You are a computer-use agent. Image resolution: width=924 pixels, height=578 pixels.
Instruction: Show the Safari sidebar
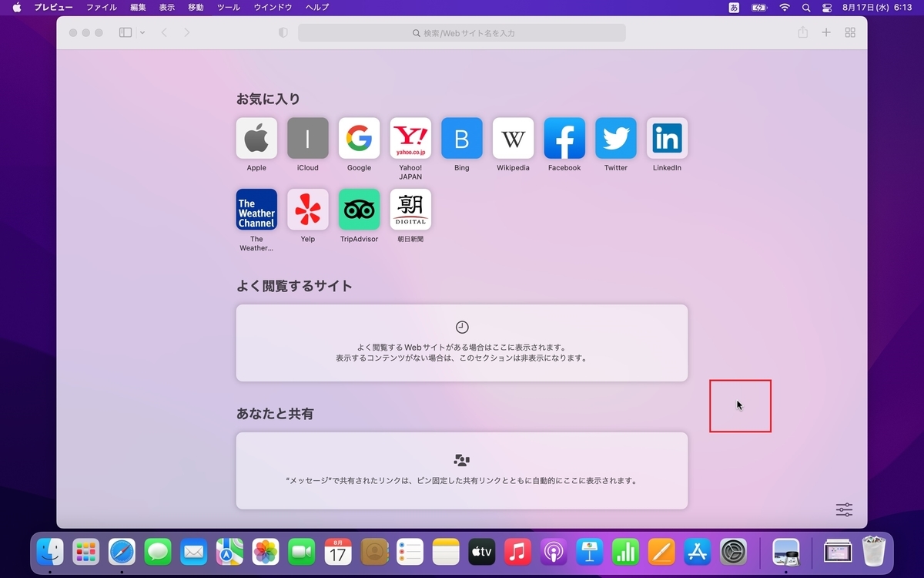(x=126, y=32)
